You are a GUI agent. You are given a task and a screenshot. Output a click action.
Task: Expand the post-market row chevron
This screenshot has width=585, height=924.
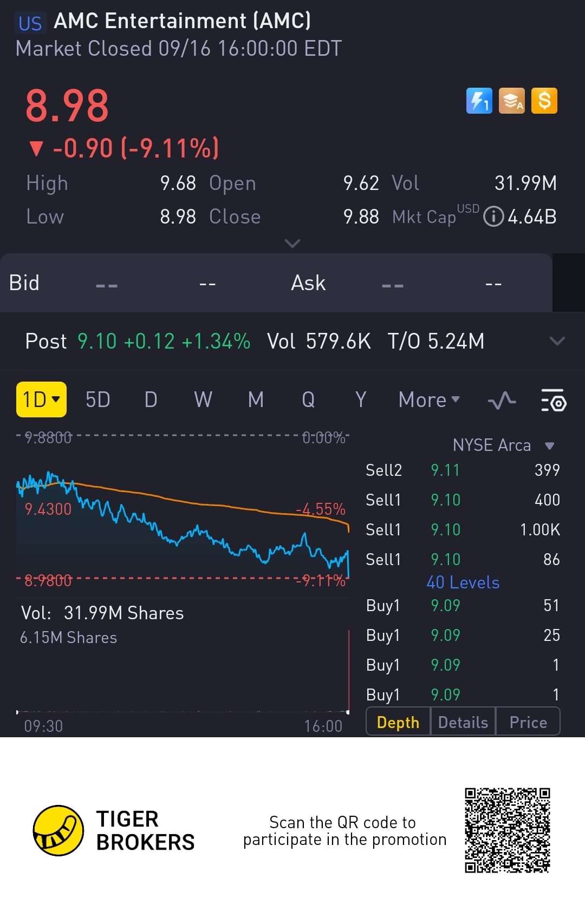557,341
